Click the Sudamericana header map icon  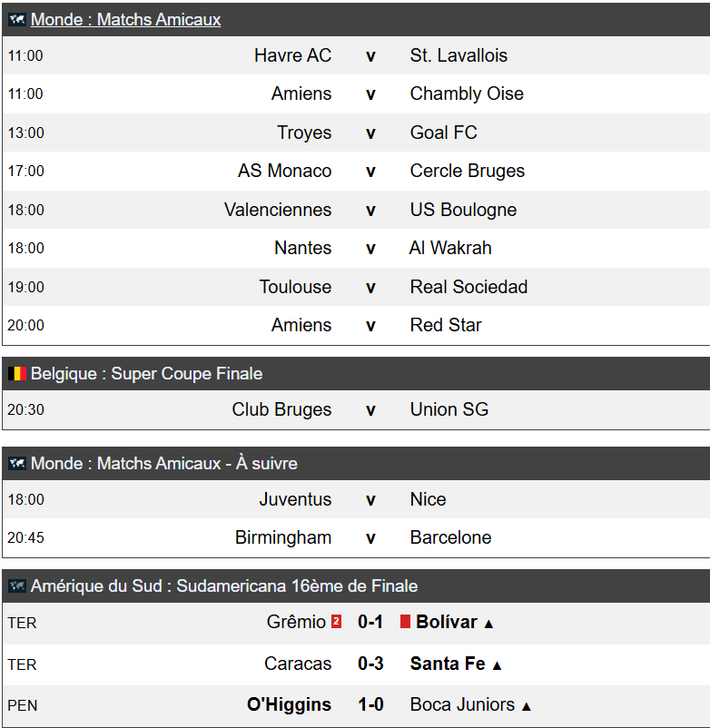click(x=17, y=585)
